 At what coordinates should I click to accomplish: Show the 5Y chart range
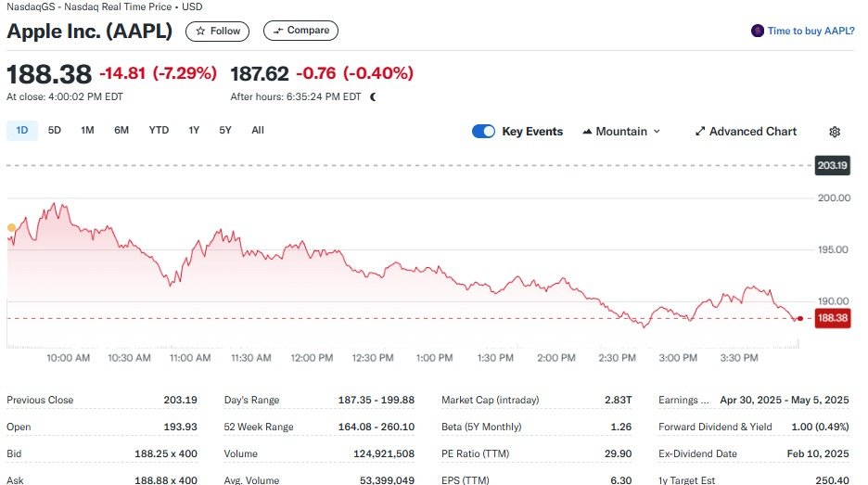point(225,131)
